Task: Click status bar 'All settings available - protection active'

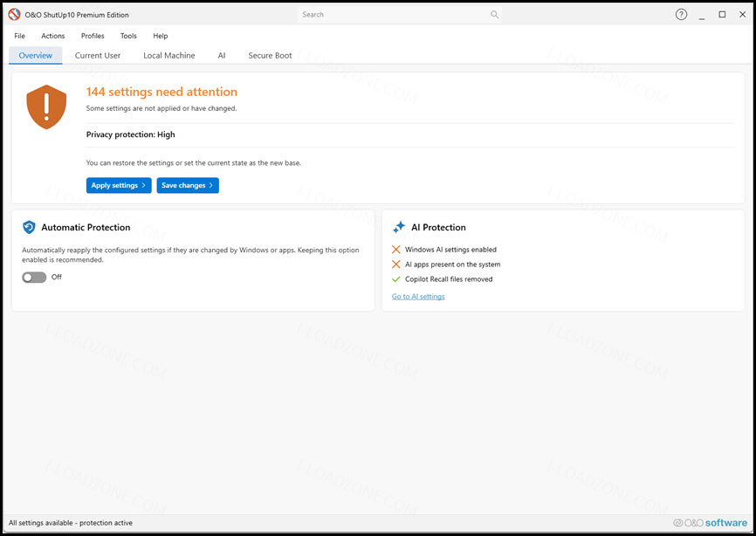Action: tap(71, 523)
